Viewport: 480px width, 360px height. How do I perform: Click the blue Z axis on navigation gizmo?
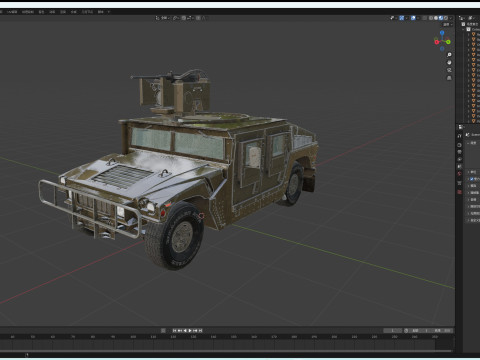[x=442, y=33]
